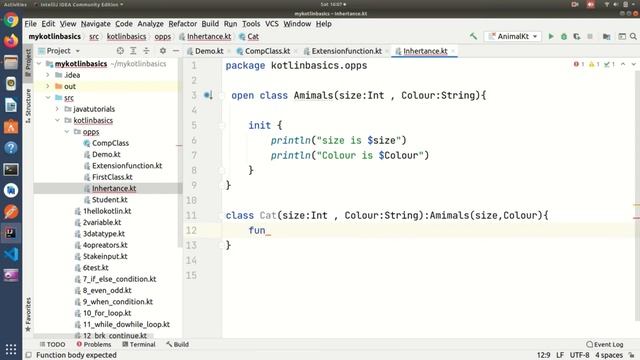Open the File menu
640x360 pixels.
click(31, 24)
